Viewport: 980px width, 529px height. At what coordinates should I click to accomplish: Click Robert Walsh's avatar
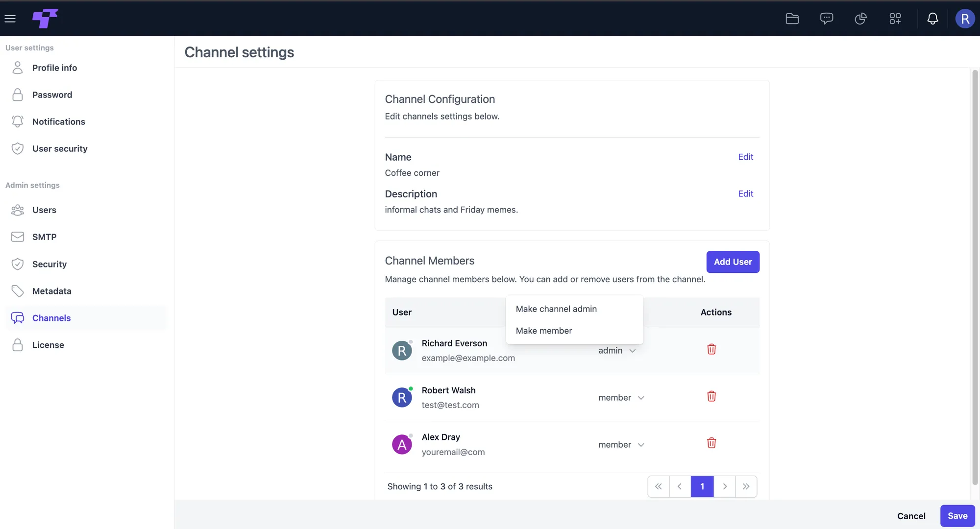402,398
